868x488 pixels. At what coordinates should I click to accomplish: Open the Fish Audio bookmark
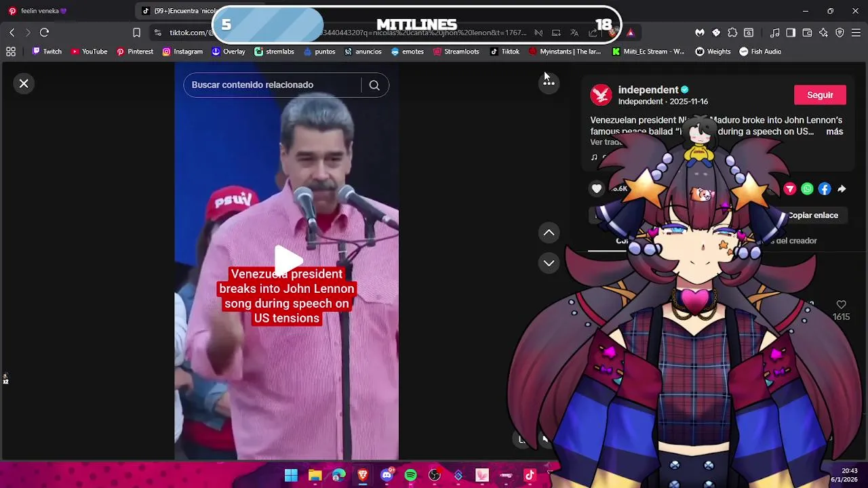tap(760, 52)
